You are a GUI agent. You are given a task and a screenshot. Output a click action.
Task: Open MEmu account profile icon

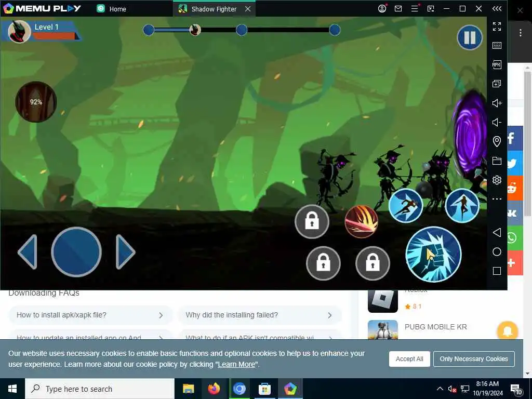pyautogui.click(x=382, y=8)
